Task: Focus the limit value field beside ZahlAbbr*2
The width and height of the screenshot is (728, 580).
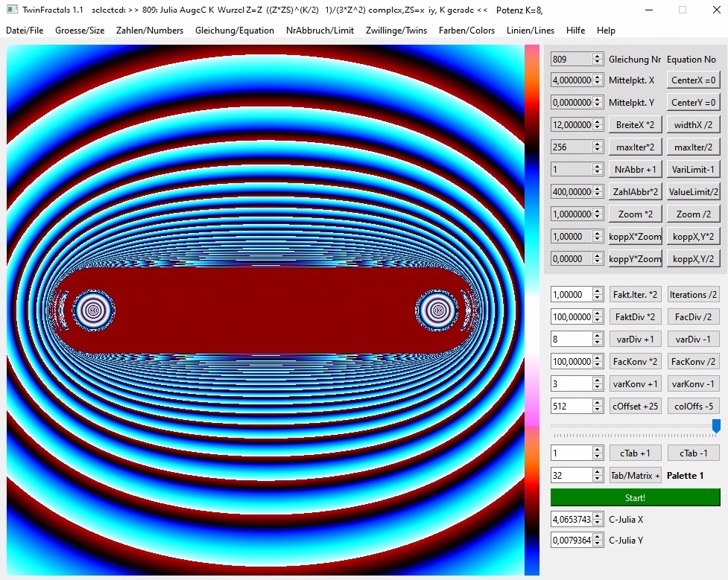Action: [577, 191]
